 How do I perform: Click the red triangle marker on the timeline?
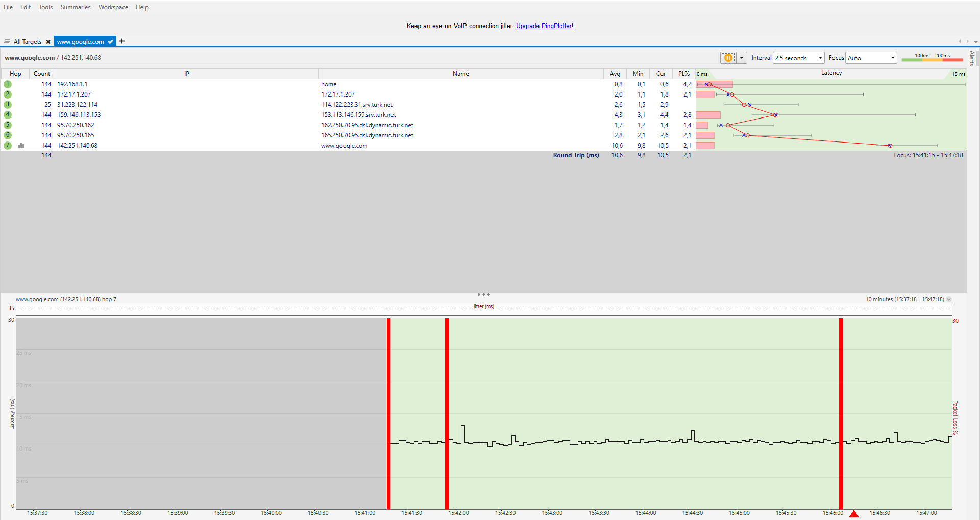(x=854, y=514)
